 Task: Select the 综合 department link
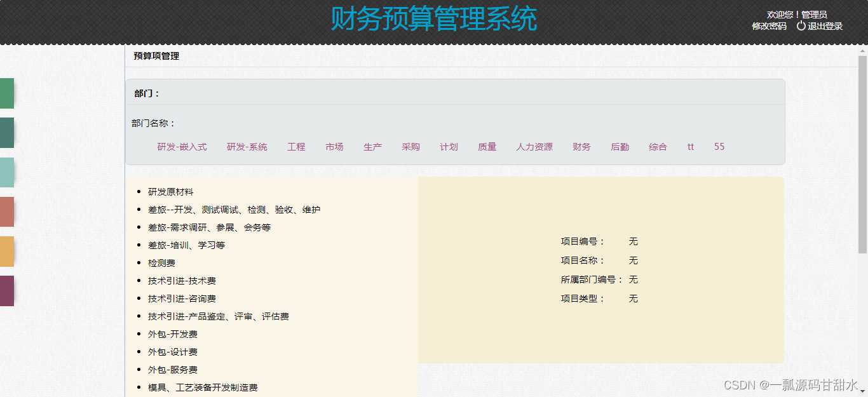(x=658, y=147)
